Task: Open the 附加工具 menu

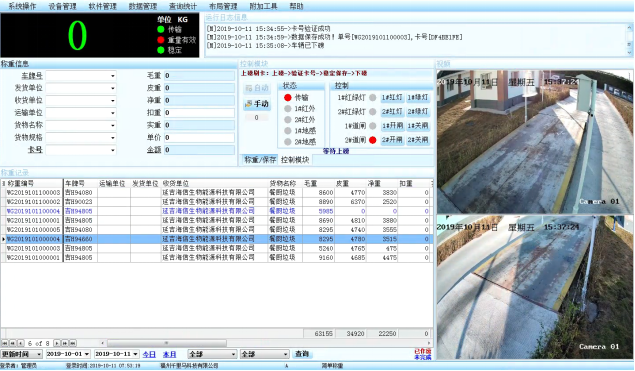Action: point(263,6)
